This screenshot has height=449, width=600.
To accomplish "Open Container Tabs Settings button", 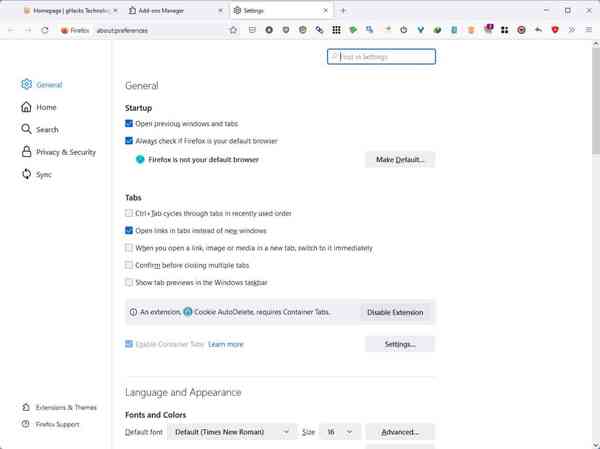I will 400,344.
